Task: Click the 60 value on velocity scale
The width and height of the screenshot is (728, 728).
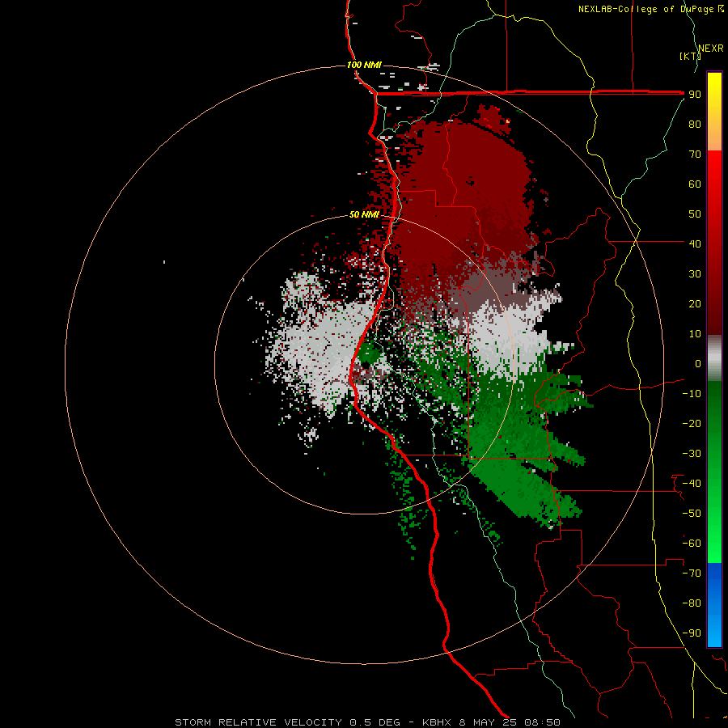Action: [x=695, y=184]
